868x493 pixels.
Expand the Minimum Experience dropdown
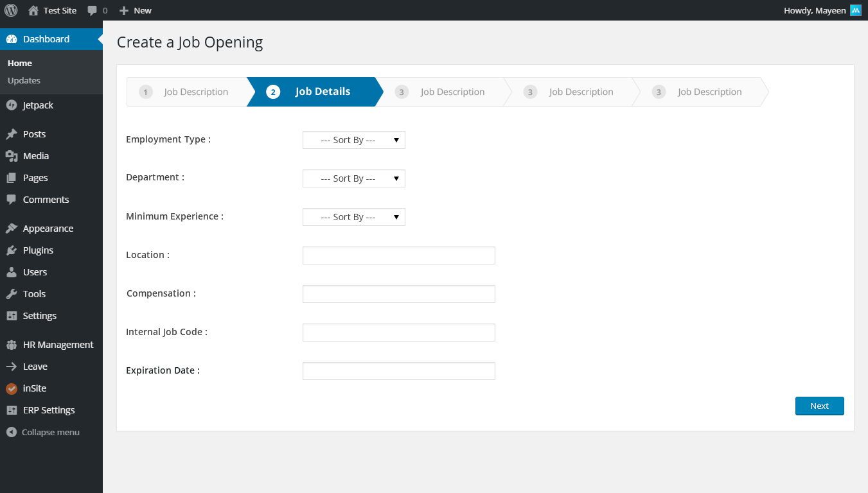pyautogui.click(x=353, y=216)
